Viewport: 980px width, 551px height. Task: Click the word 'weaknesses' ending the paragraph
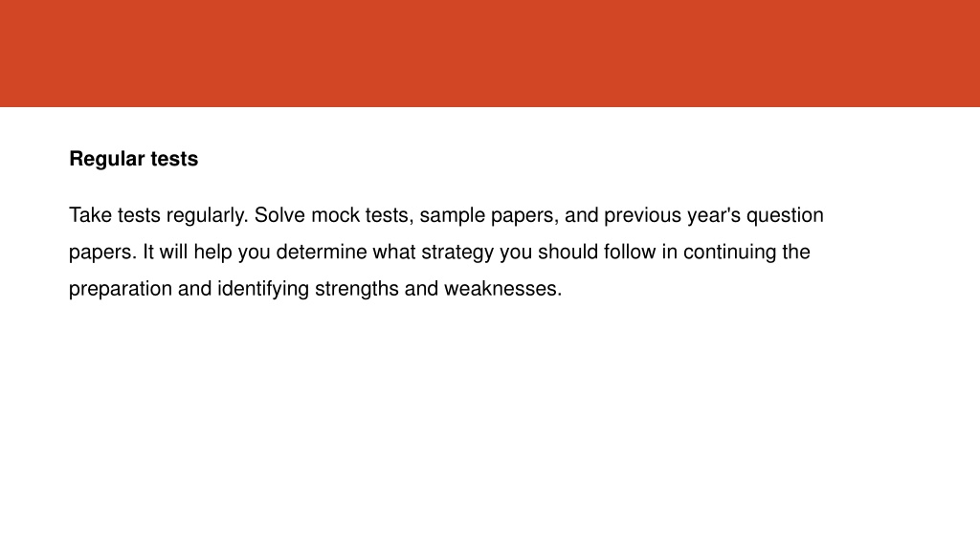click(x=501, y=289)
